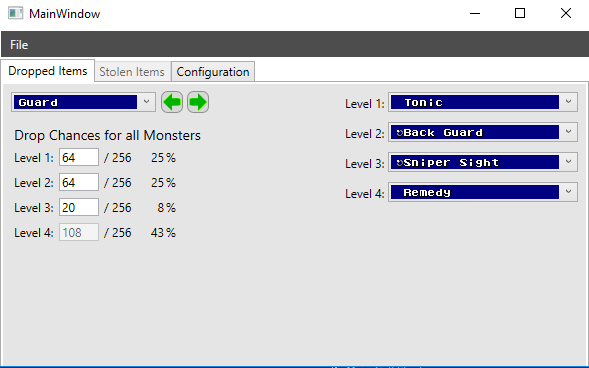This screenshot has height=368, width=589.
Task: Open the Level 4 Remedy dropdown
Action: tap(568, 192)
